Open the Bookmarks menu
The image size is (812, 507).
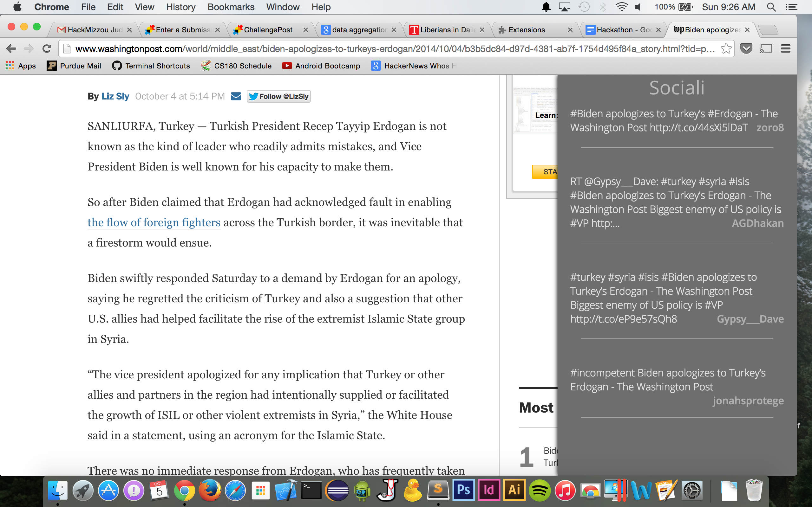pos(231,7)
